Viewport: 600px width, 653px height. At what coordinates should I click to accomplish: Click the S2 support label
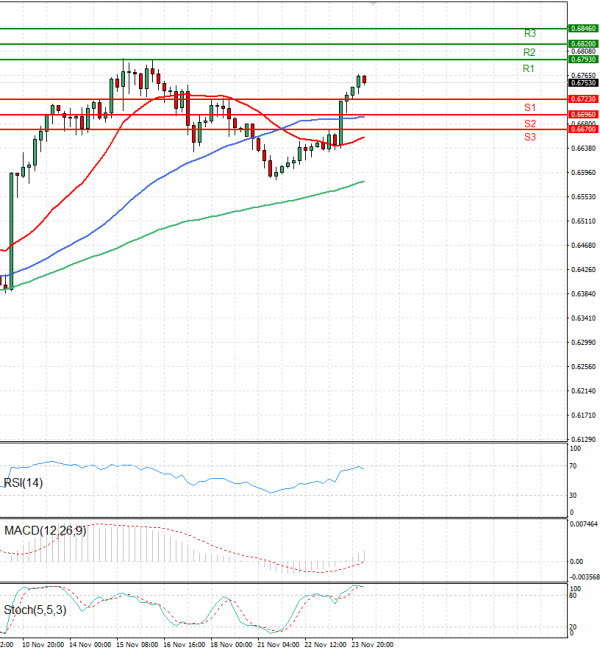tap(530, 124)
